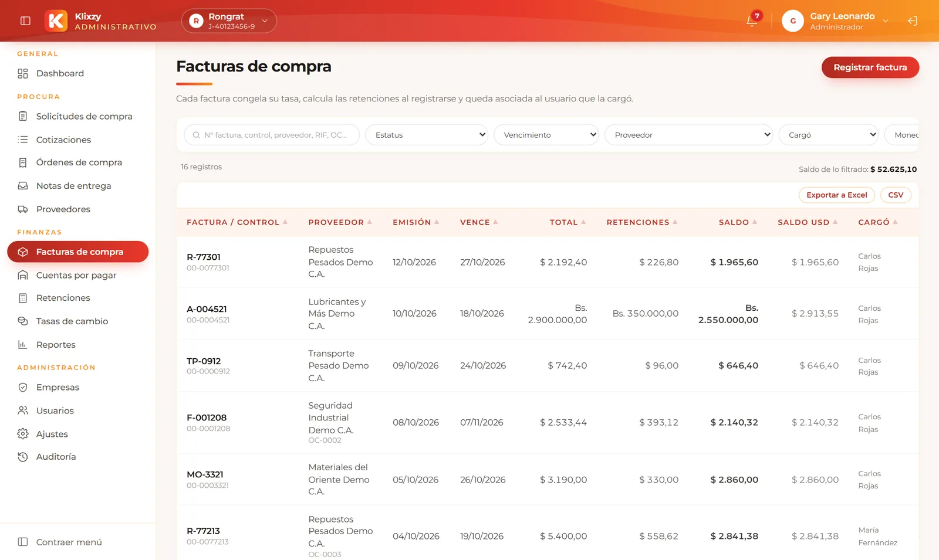Click the Retenciones calculator icon
Viewport: 939px width, 560px height.
pyautogui.click(x=23, y=298)
